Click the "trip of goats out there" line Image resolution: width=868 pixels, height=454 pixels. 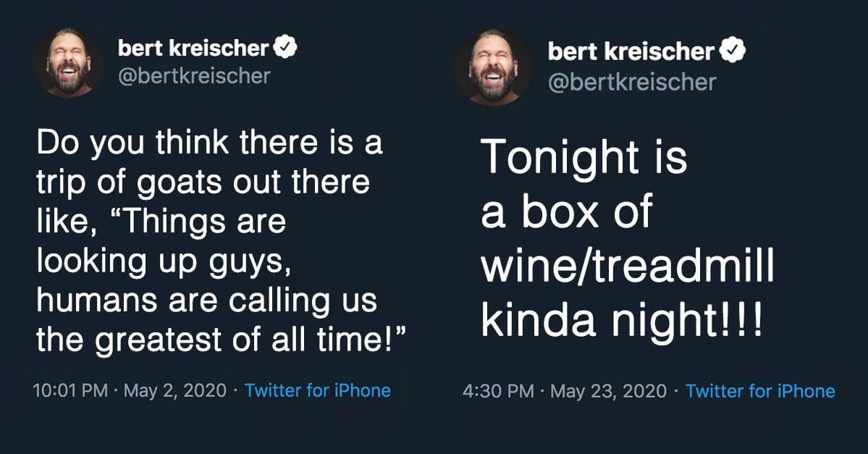[203, 182]
